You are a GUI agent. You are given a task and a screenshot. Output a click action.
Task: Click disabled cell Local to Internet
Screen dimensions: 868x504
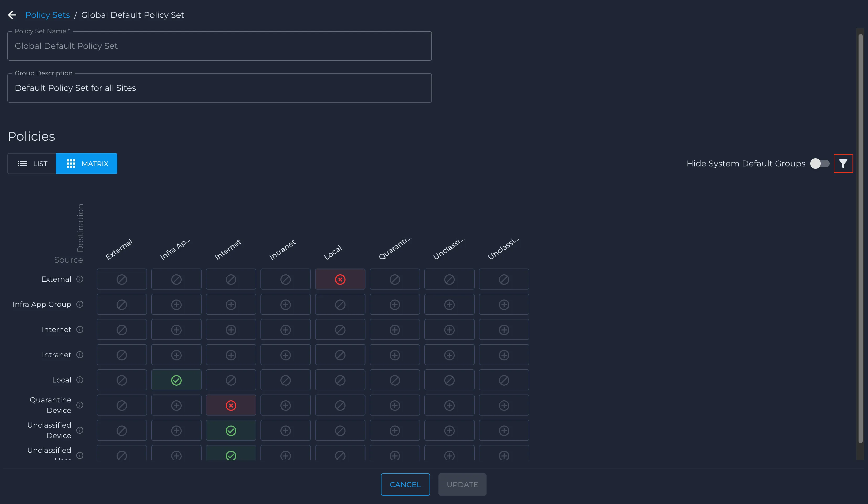coord(231,380)
